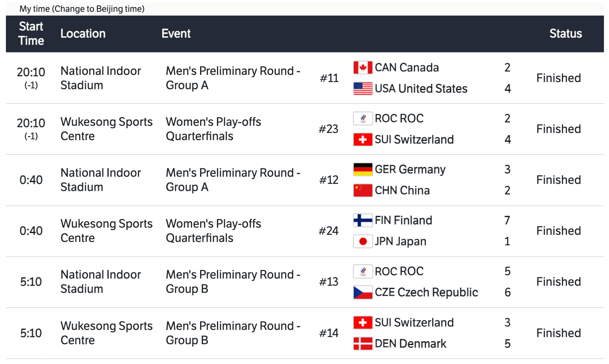609x364 pixels.
Task: Click Finished status for game #12
Action: (558, 180)
